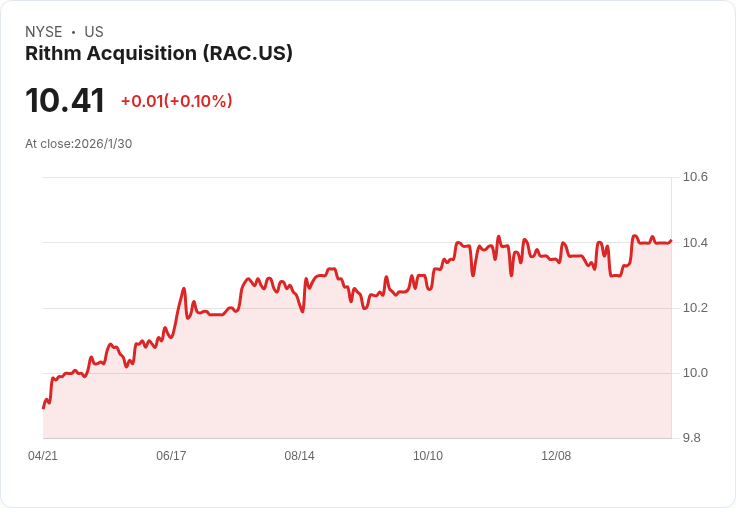The height and width of the screenshot is (508, 736).
Task: Click the 10.0 y-axis price label
Action: pyautogui.click(x=695, y=373)
